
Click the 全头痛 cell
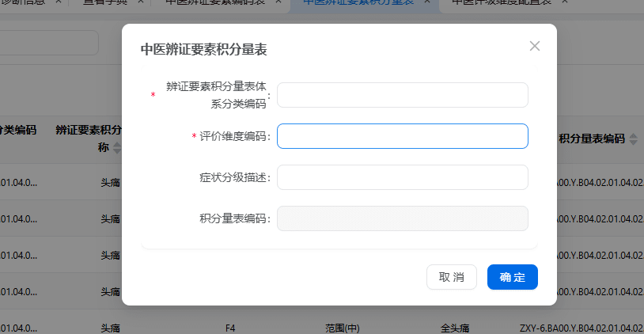pos(455,328)
